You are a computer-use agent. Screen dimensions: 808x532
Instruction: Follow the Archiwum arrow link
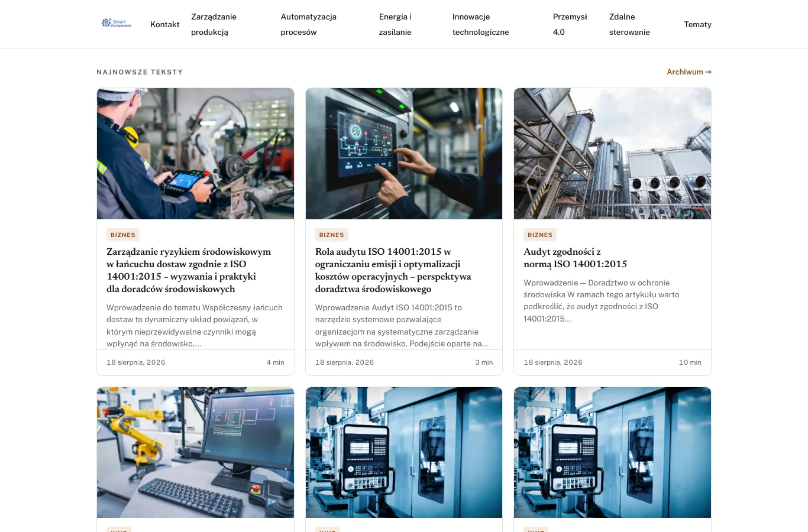689,72
